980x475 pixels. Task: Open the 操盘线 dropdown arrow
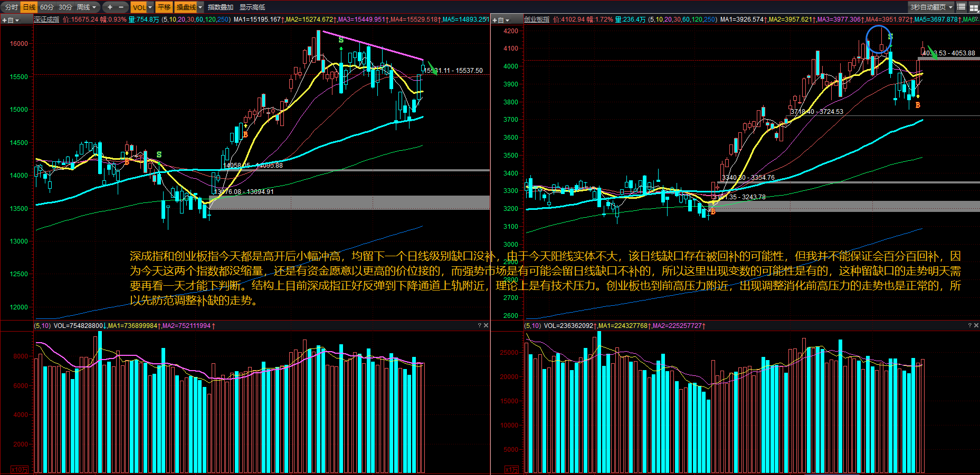click(x=201, y=7)
